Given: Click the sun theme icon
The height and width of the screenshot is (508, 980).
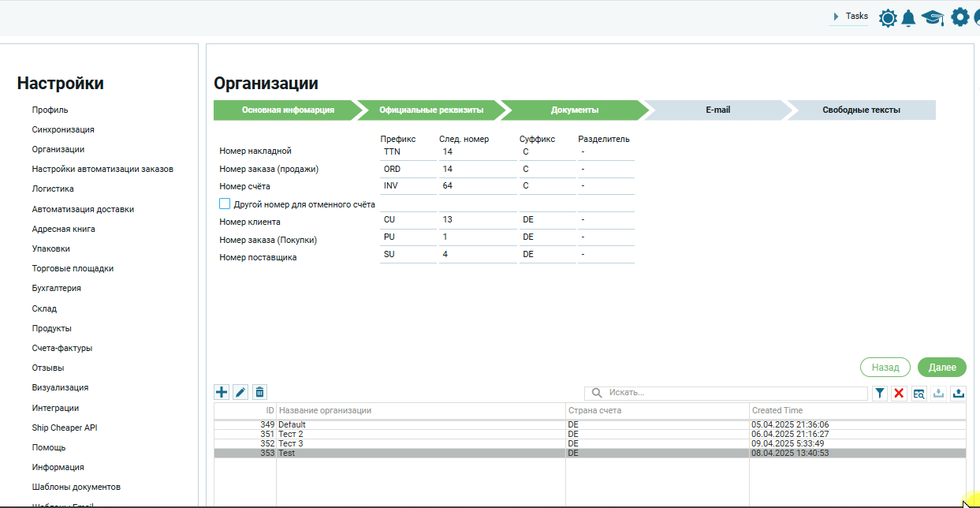Looking at the screenshot, I should (x=888, y=18).
